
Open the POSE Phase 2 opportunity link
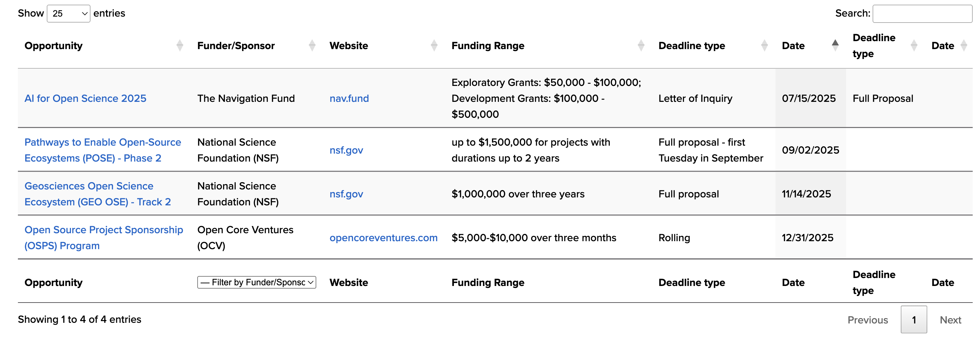(x=103, y=150)
